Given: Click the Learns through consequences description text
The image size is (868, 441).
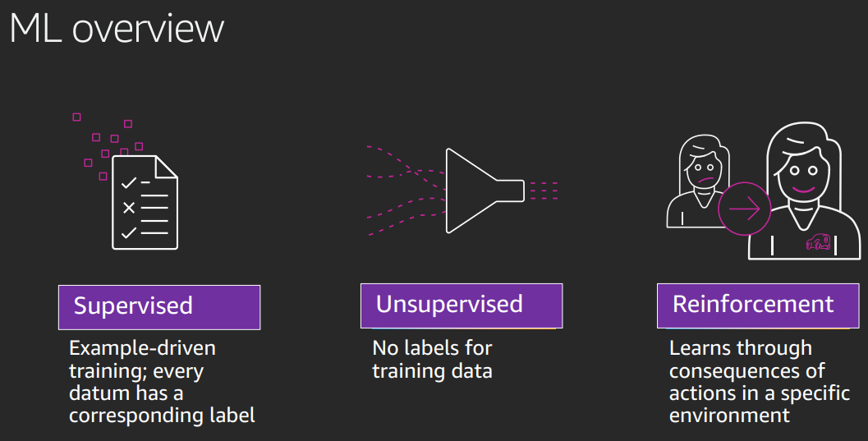Looking at the screenshot, I should tap(759, 382).
